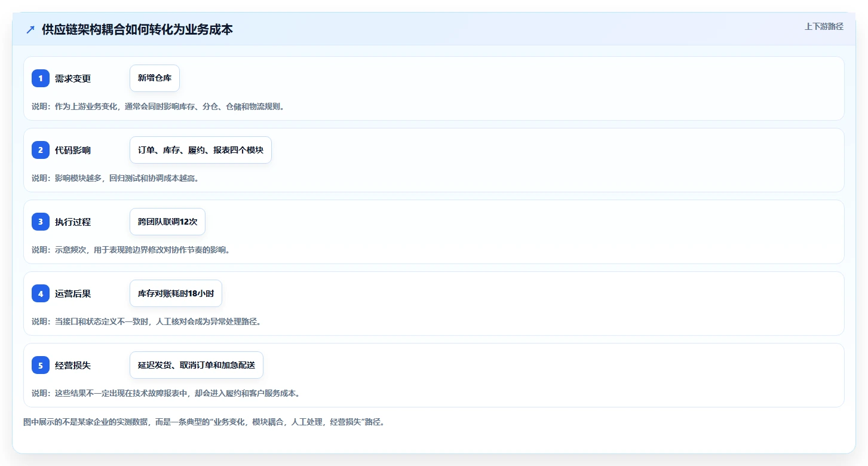Click the 执行过程 step label

pyautogui.click(x=73, y=222)
